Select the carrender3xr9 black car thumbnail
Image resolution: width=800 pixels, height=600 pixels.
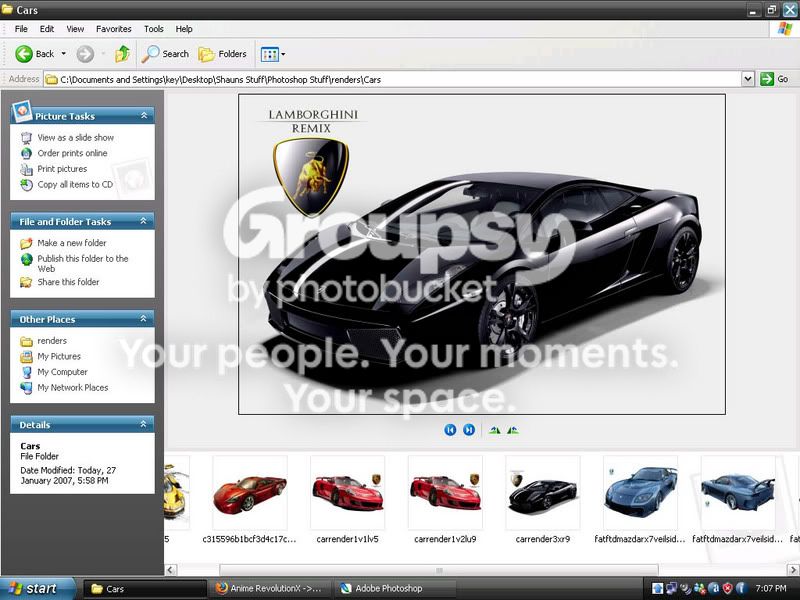pyautogui.click(x=543, y=493)
